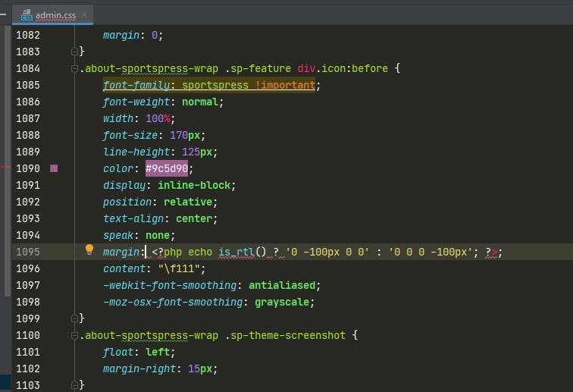Click the grayscale value

(282, 303)
